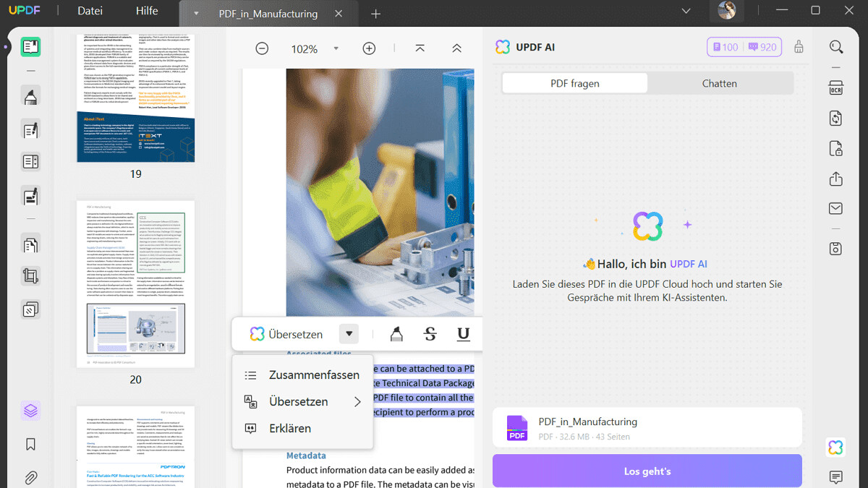Toggle the lock icon in UPDF AI panel
868x488 pixels.
(x=799, y=46)
